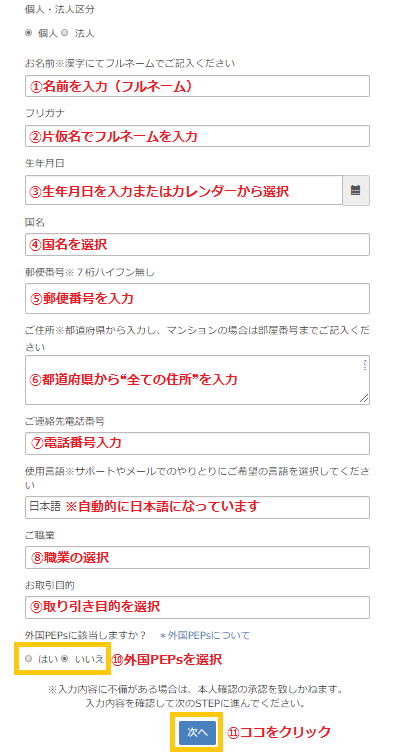Grab the address textarea resize handle
The width and height of the screenshot is (396, 754).
(364, 399)
